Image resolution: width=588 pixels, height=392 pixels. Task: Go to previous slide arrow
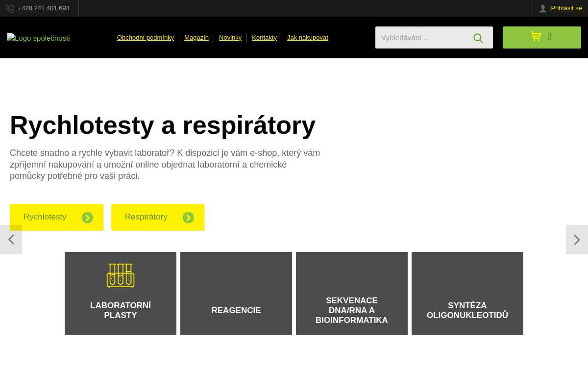point(11,240)
